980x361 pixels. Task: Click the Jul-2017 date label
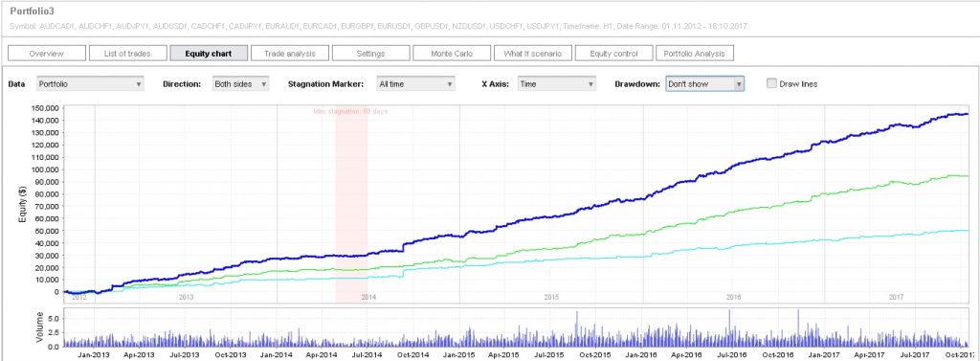[915, 354]
